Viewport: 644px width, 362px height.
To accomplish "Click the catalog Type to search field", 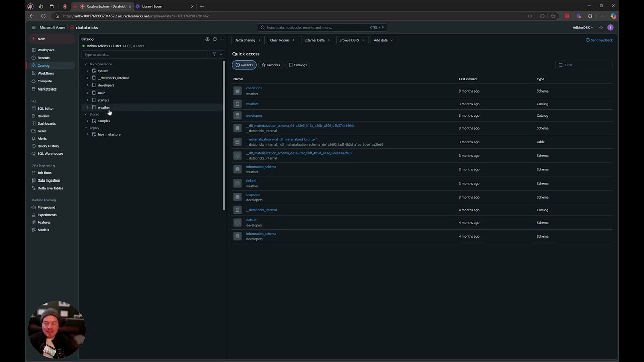I will [145, 54].
